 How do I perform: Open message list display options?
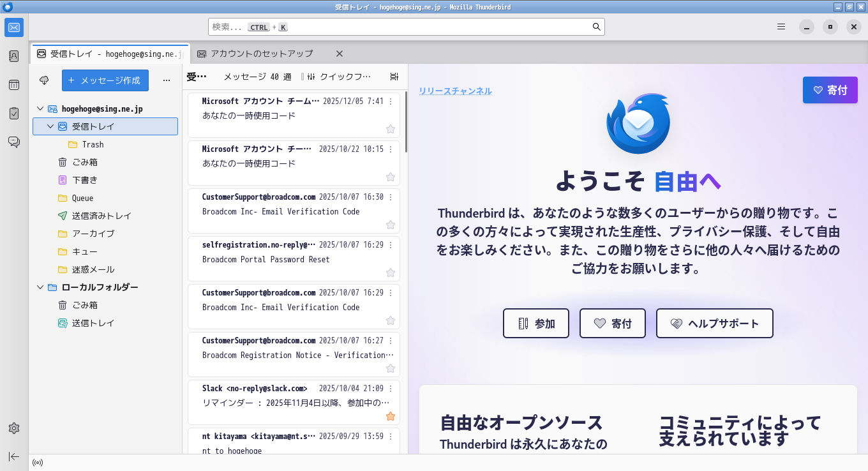click(394, 77)
